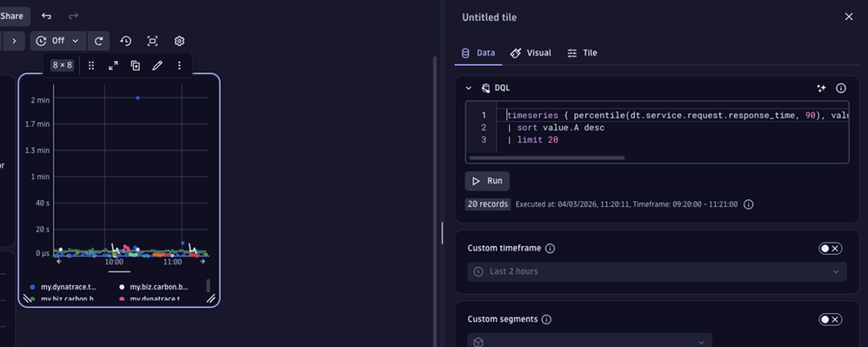
Task: Click the bottom-right tile corner handle
Action: click(x=210, y=298)
